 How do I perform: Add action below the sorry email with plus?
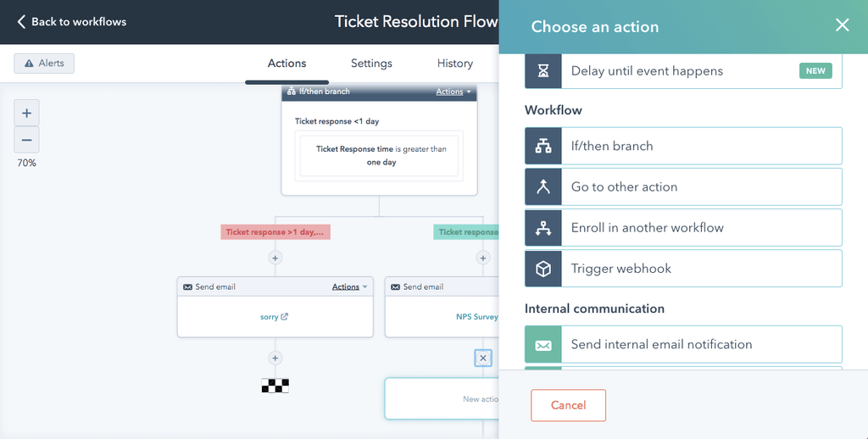coord(275,358)
